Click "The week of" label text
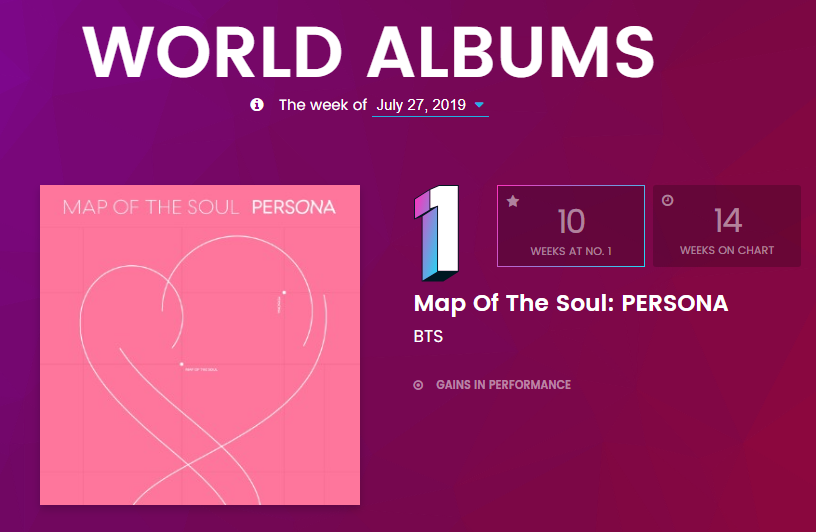816x532 pixels. 322,105
